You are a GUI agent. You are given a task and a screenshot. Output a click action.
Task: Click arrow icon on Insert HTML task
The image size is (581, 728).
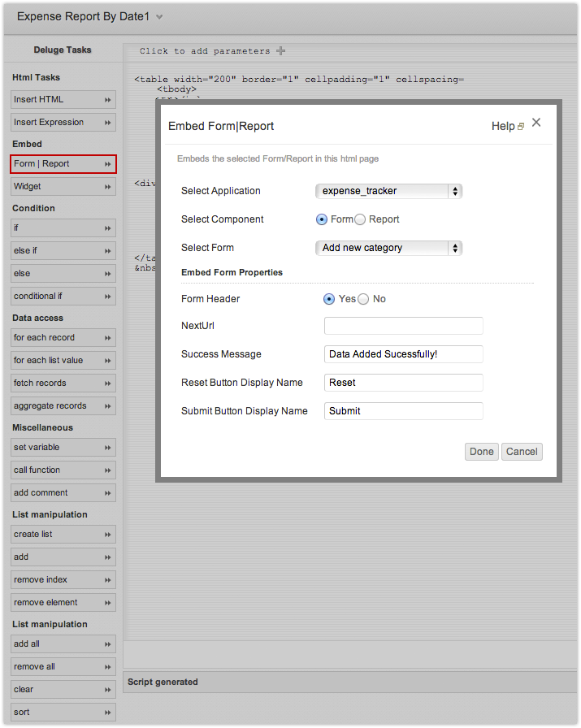pos(107,100)
